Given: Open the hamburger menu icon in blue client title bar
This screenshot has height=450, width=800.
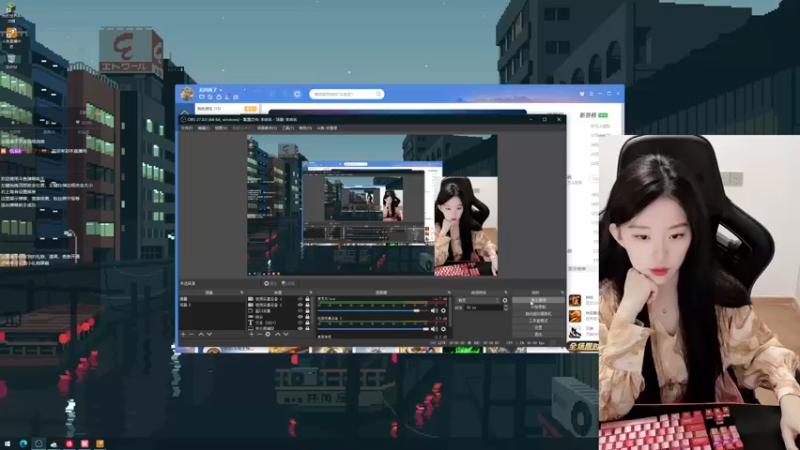Looking at the screenshot, I should (591, 94).
